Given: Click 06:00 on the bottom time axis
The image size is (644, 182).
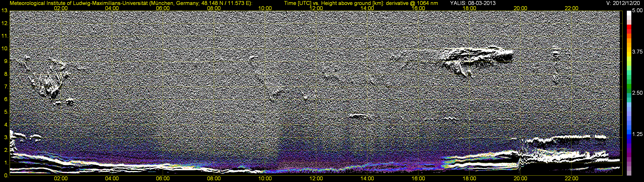Looking at the screenshot, I should pos(163,179).
